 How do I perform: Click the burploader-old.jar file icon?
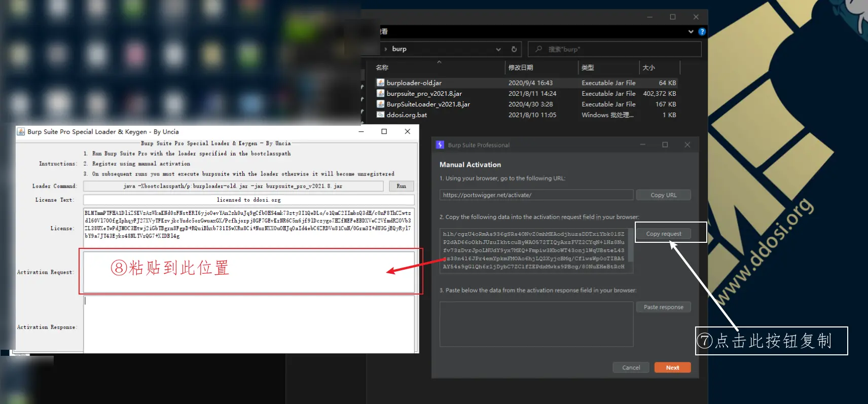click(x=380, y=83)
